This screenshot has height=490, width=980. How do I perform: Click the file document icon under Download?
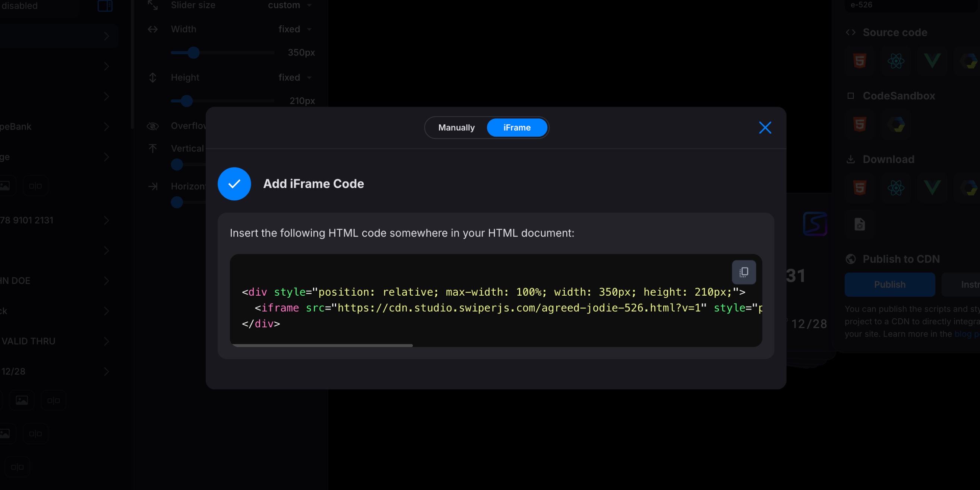[860, 224]
